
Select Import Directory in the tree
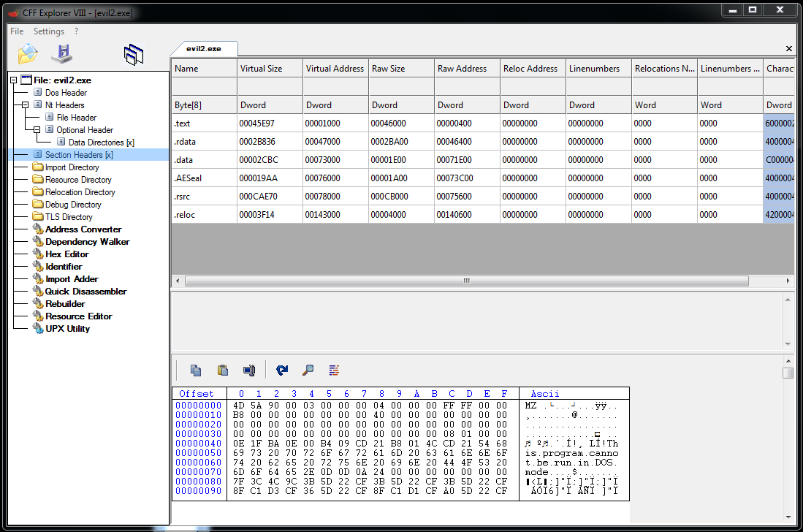(72, 167)
